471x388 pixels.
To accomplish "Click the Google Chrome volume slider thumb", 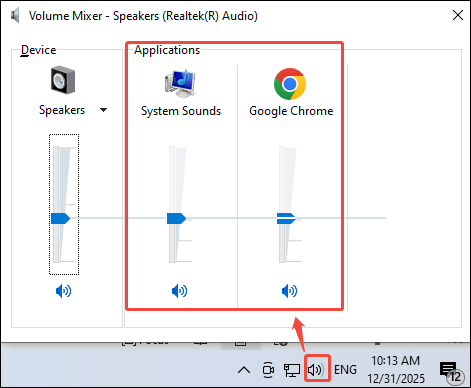I will click(286, 218).
